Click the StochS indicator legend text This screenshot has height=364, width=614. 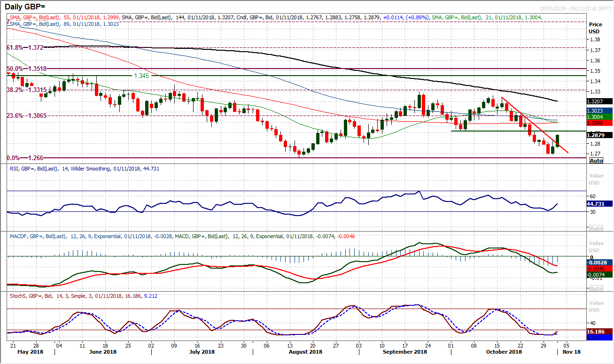83,297
